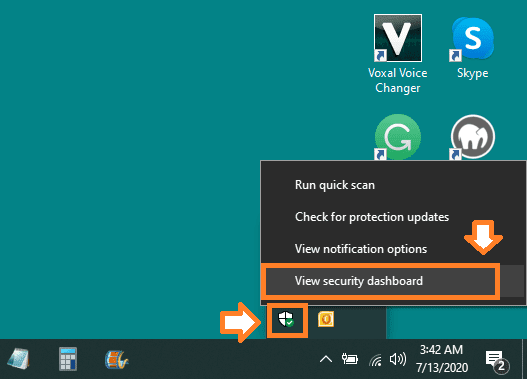Click the 3:42 AM taskbar clock

[442, 359]
